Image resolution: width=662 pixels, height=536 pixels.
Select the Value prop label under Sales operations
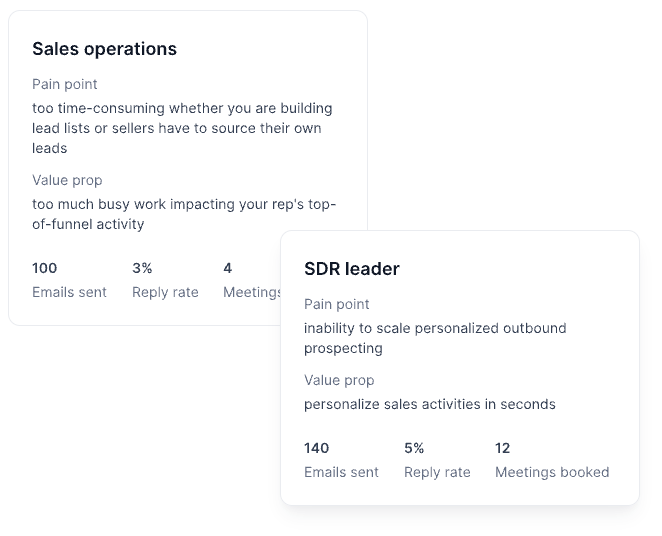(67, 180)
